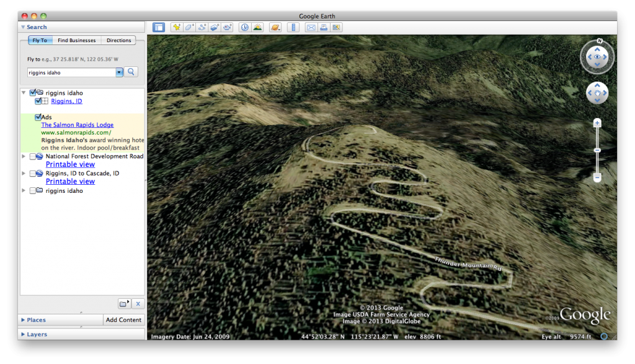This screenshot has height=364, width=635.
Task: Uncheck the top 'riggins idaho' folder checkbox
Action: 33,93
